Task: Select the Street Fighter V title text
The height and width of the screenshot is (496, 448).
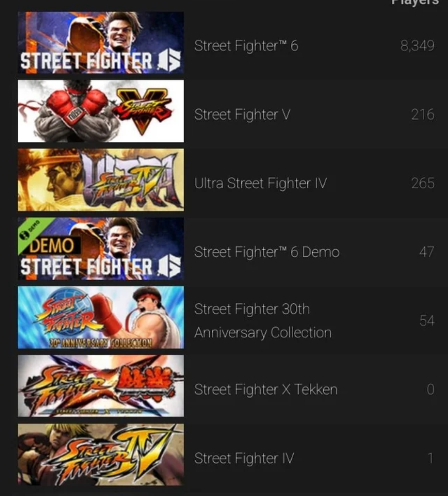Action: pyautogui.click(x=242, y=115)
